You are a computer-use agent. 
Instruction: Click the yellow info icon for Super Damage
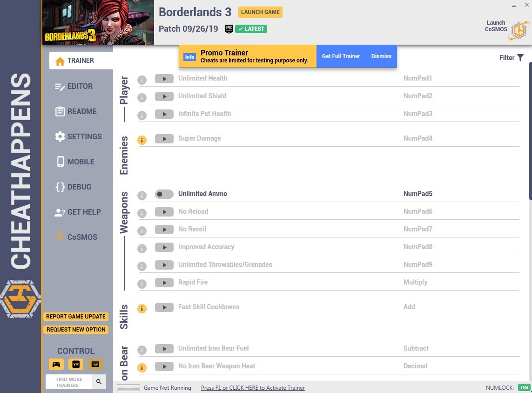[x=142, y=140]
